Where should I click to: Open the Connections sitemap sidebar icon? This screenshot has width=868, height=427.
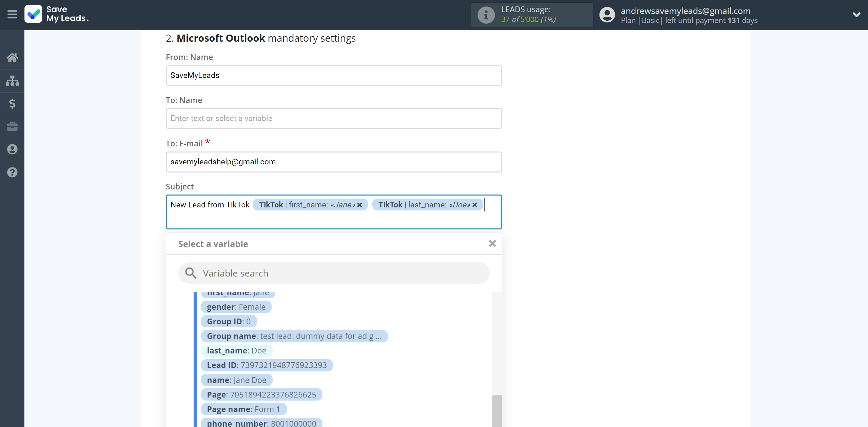click(12, 81)
